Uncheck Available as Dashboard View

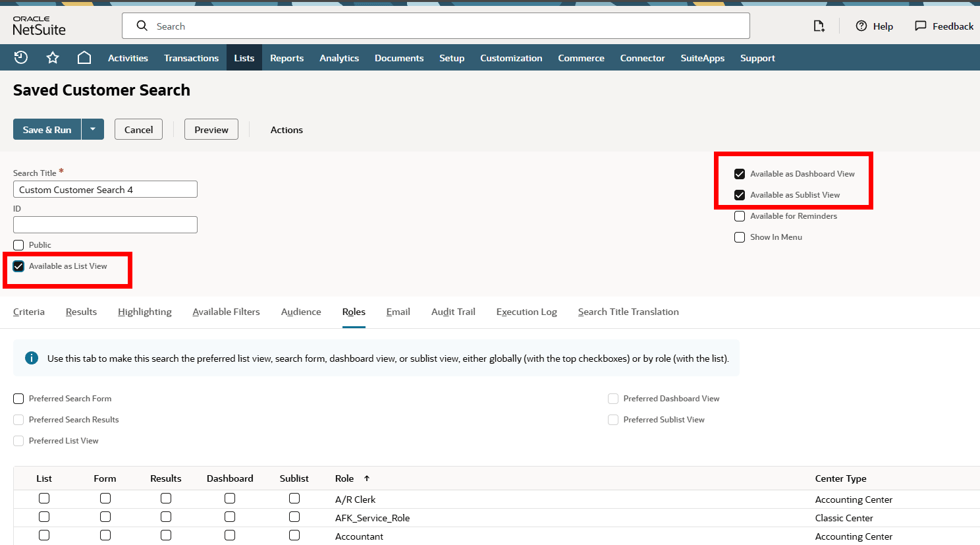(740, 174)
